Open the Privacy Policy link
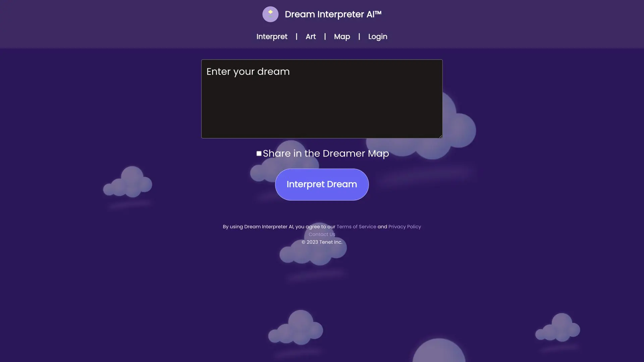 [x=405, y=227]
